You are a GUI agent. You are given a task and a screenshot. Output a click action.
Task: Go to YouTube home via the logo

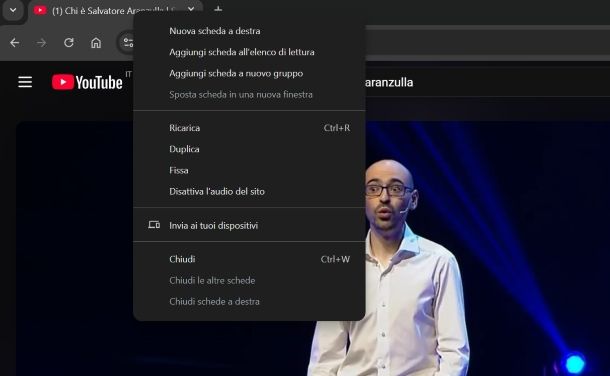87,82
